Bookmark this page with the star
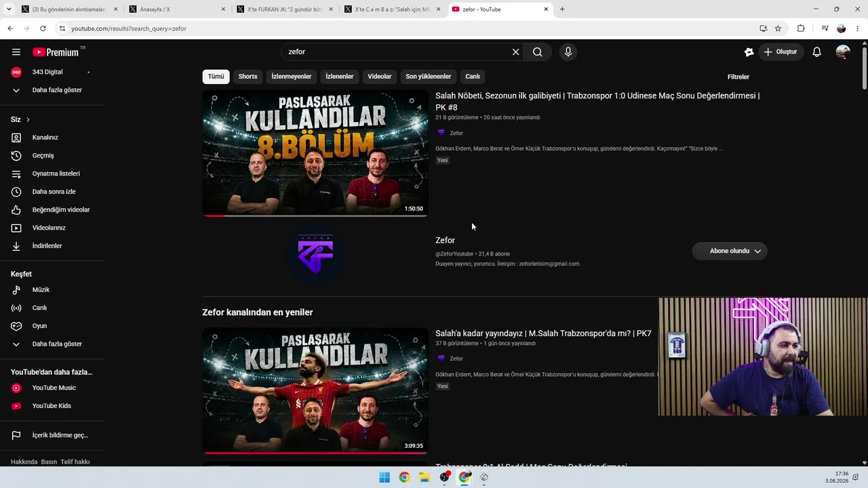Image resolution: width=868 pixels, height=488 pixels. click(778, 28)
